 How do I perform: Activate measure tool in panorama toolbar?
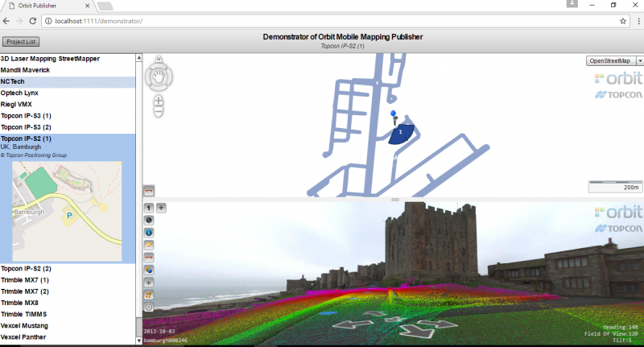[x=149, y=258]
